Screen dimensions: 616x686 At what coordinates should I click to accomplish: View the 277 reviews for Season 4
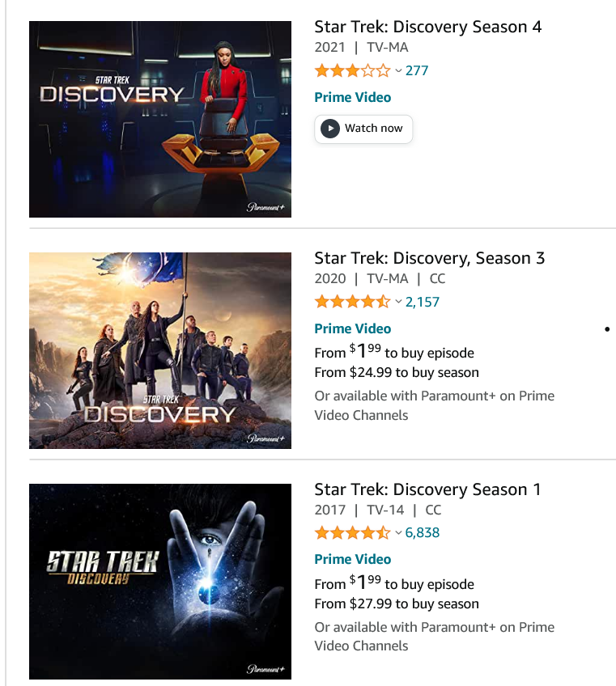[417, 71]
